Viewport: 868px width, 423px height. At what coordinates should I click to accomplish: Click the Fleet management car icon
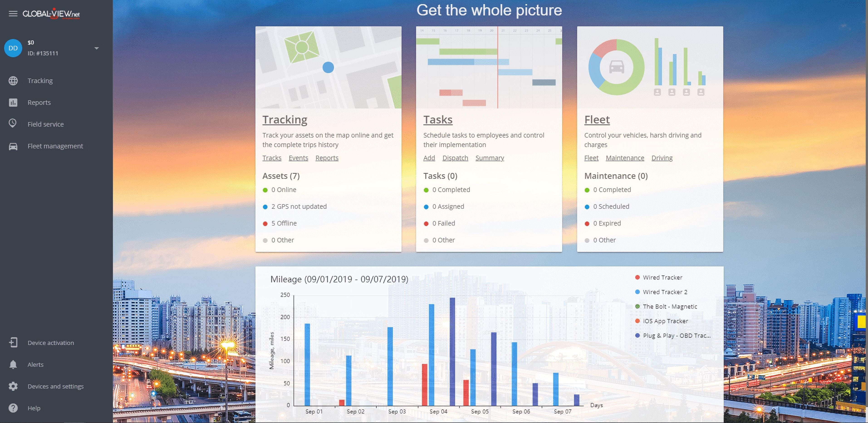pyautogui.click(x=13, y=146)
